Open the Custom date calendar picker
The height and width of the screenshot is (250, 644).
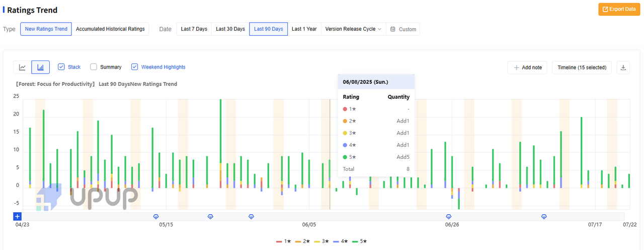tap(403, 29)
